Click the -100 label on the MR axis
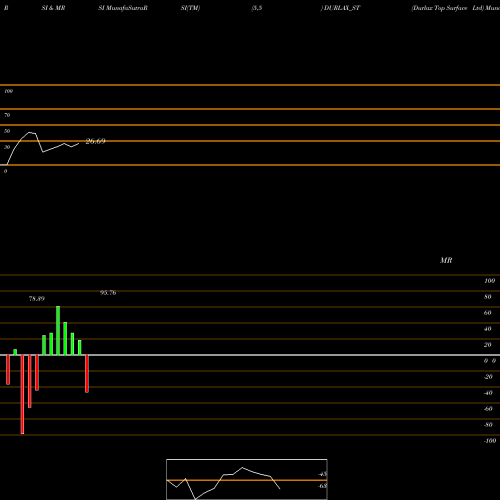Viewport: 500px width, 500px height. click(490, 441)
